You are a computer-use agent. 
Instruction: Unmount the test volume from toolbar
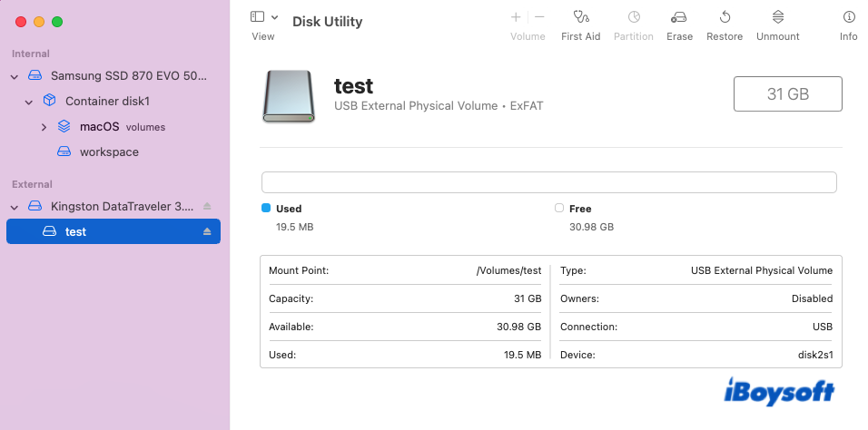(x=778, y=17)
